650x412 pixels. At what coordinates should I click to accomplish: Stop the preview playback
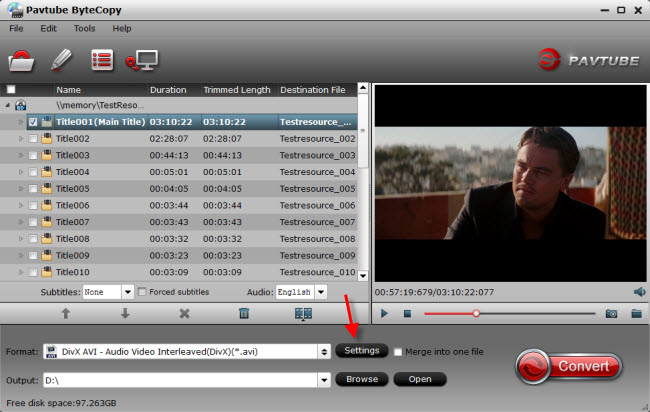pos(407,314)
